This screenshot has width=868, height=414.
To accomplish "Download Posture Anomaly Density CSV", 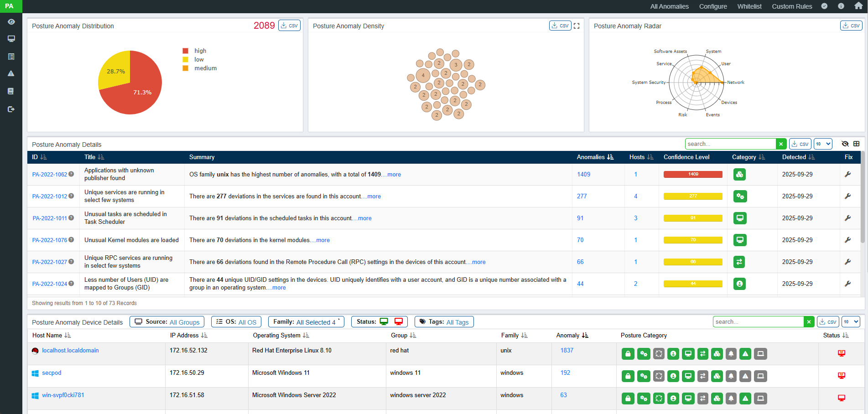I will pos(560,26).
